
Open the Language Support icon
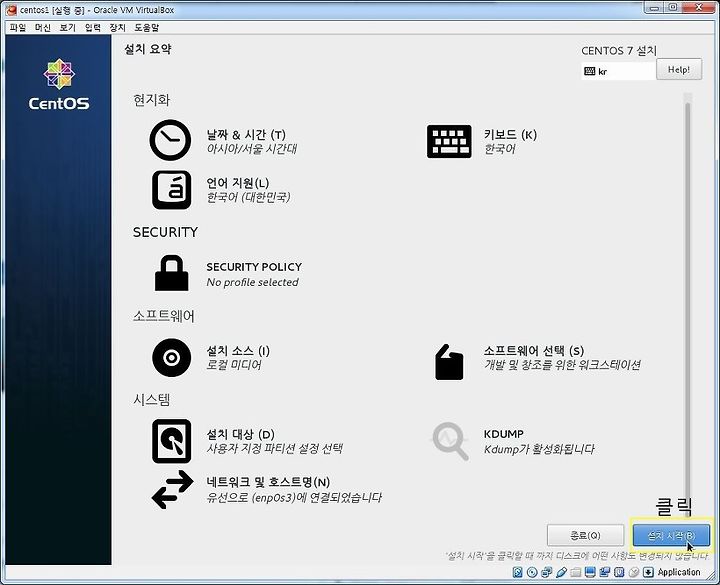(x=171, y=190)
